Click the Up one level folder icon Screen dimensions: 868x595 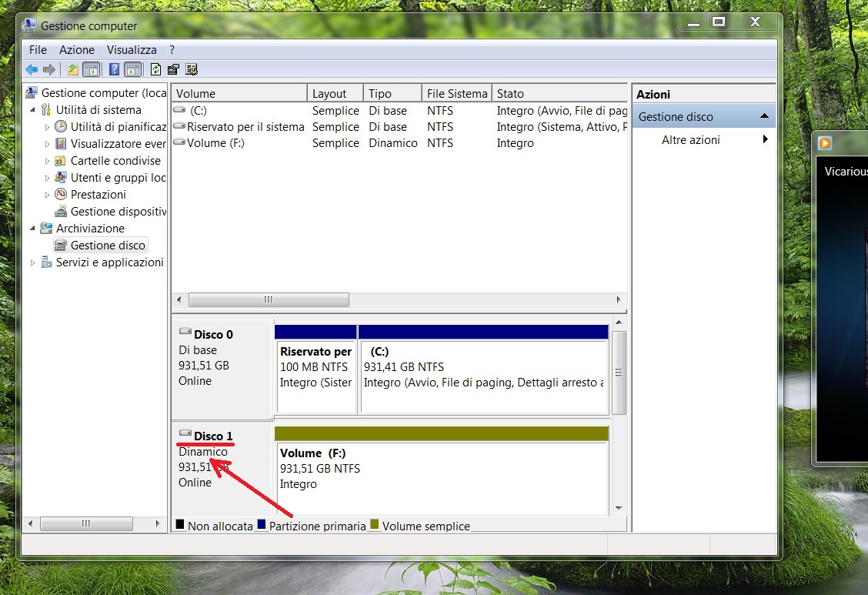[72, 70]
